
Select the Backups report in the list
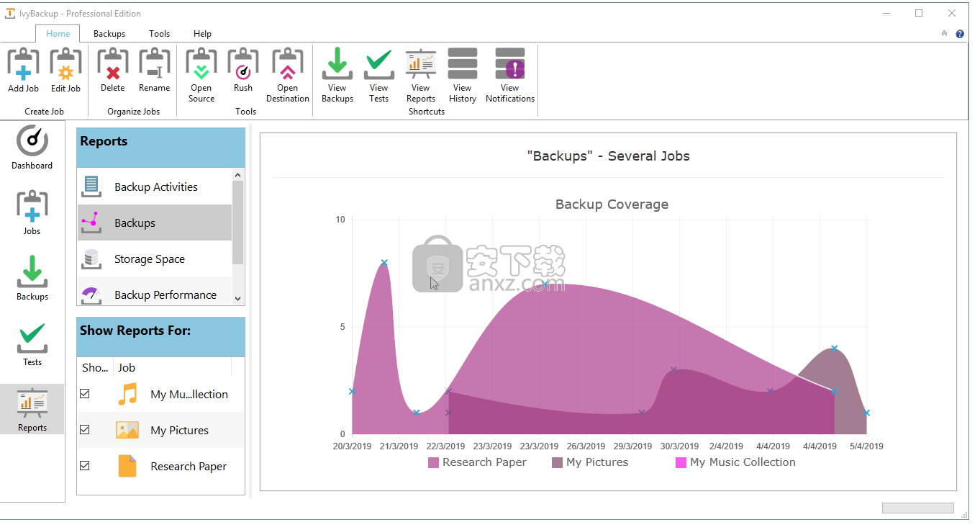pos(155,223)
